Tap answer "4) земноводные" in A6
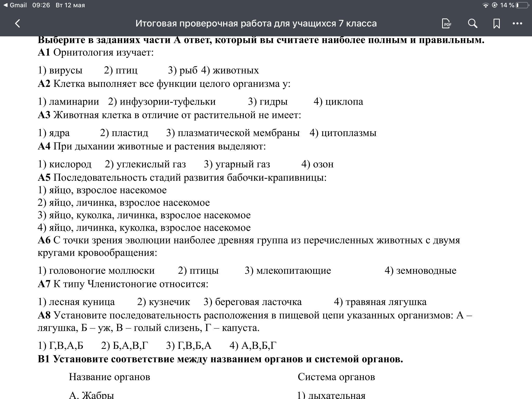The image size is (532, 399). click(x=420, y=271)
